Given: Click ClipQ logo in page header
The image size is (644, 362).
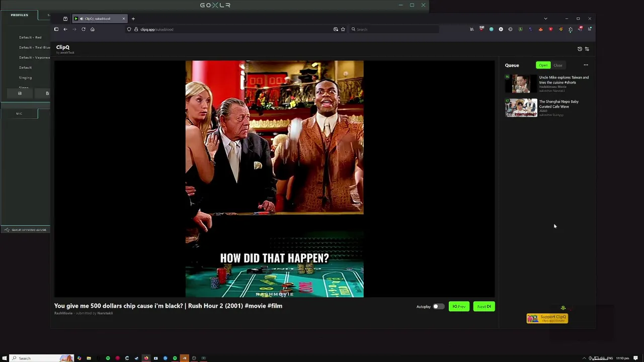Looking at the screenshot, I should pyautogui.click(x=63, y=47).
